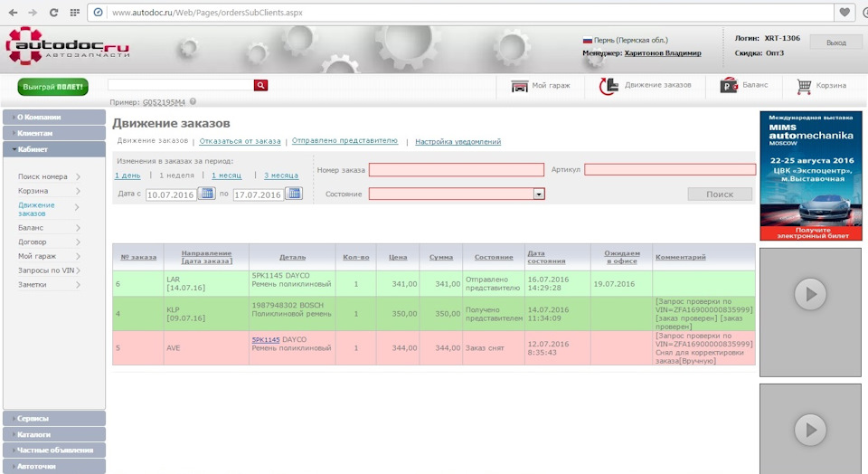Image resolution: width=868 pixels, height=474 pixels.
Task: Expand the Каталоги sidebar section
Action: click(x=54, y=434)
